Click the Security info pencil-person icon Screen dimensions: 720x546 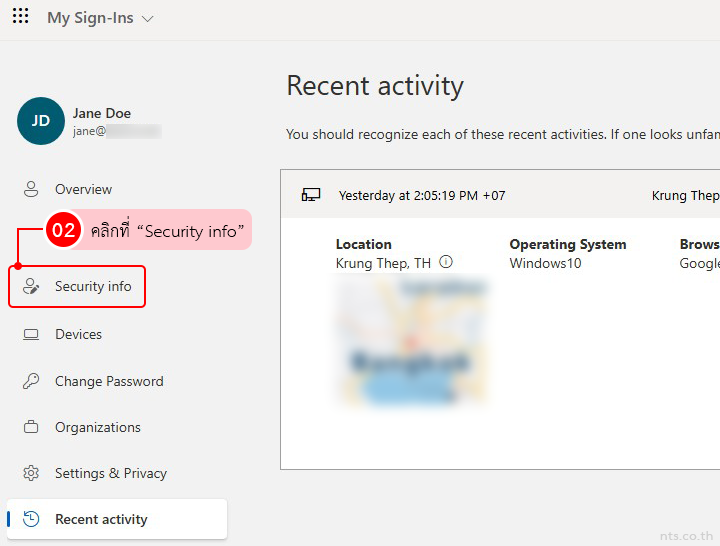click(31, 287)
